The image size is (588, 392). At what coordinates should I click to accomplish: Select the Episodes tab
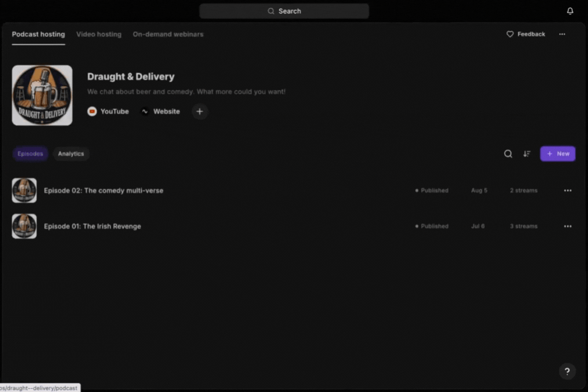tap(30, 154)
